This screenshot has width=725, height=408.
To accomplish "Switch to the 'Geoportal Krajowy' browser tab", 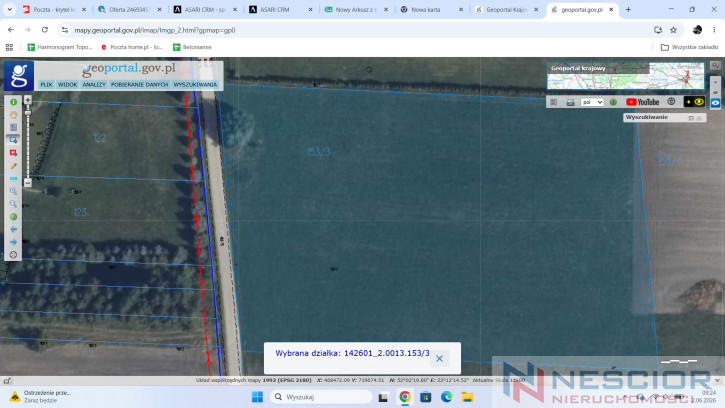I will (508, 9).
